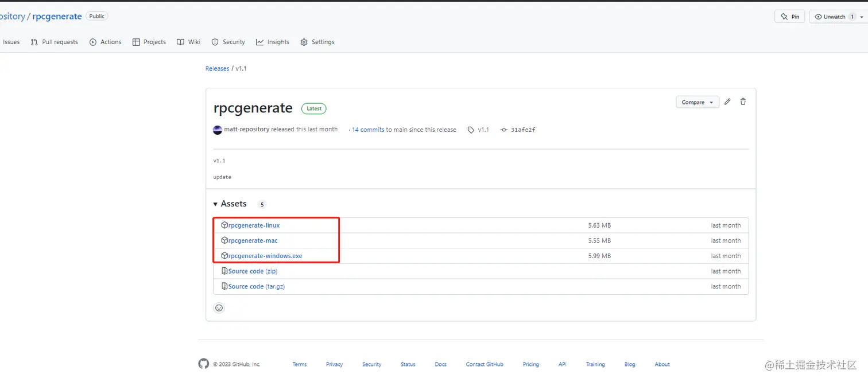Click the 5.99 MB size text
Viewport: 868px width, 382px height.
(x=599, y=256)
